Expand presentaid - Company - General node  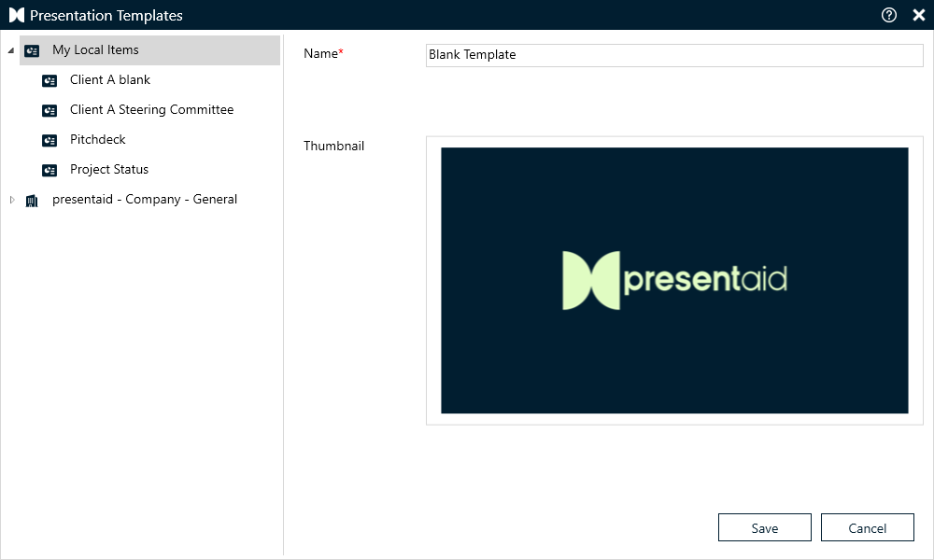pyautogui.click(x=12, y=200)
